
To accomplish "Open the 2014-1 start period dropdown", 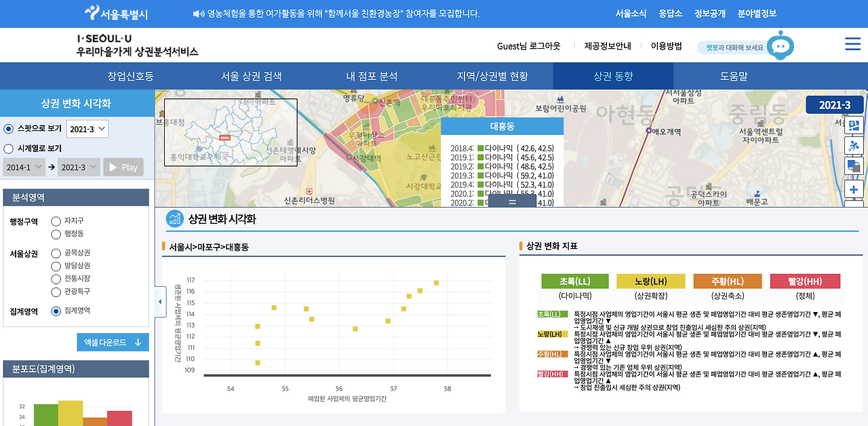I will tap(24, 166).
